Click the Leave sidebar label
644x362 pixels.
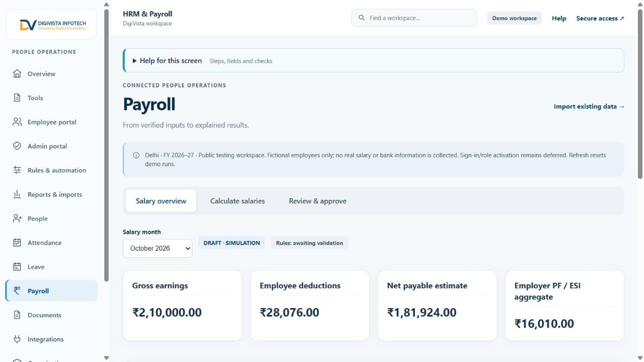36,267
